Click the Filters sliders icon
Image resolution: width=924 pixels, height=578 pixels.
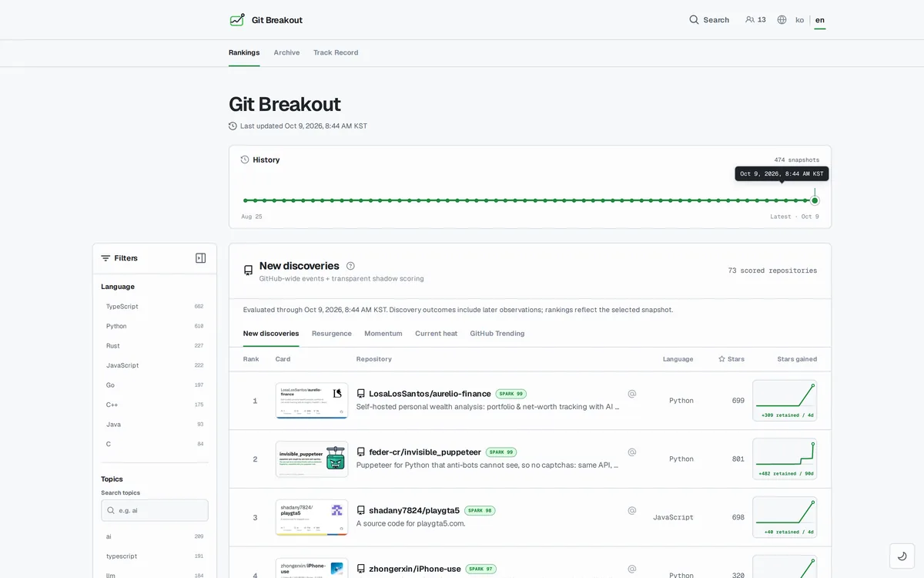105,258
